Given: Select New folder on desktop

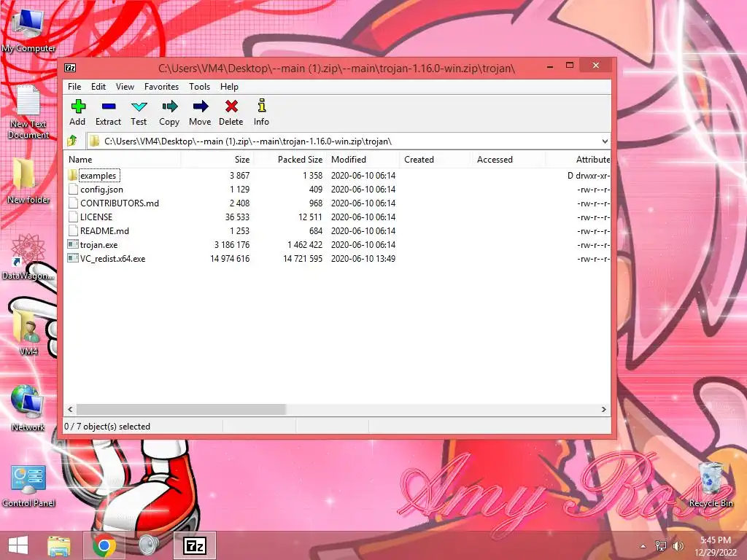Looking at the screenshot, I should click(28, 181).
